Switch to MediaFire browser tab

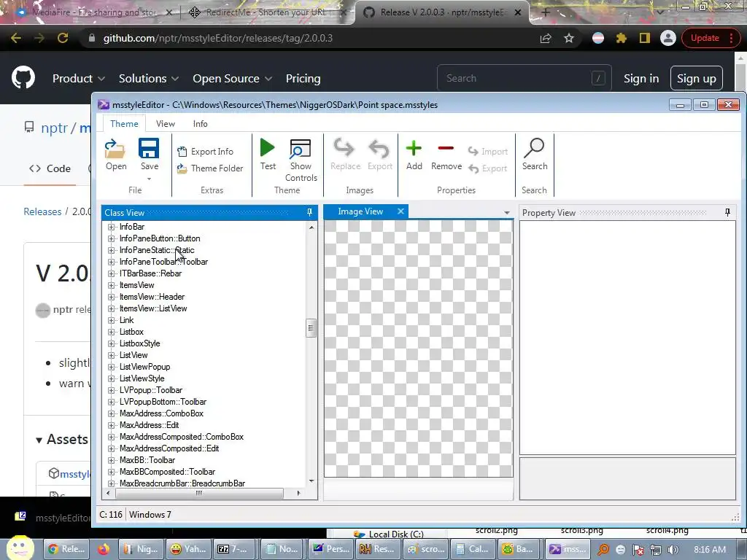tap(93, 12)
